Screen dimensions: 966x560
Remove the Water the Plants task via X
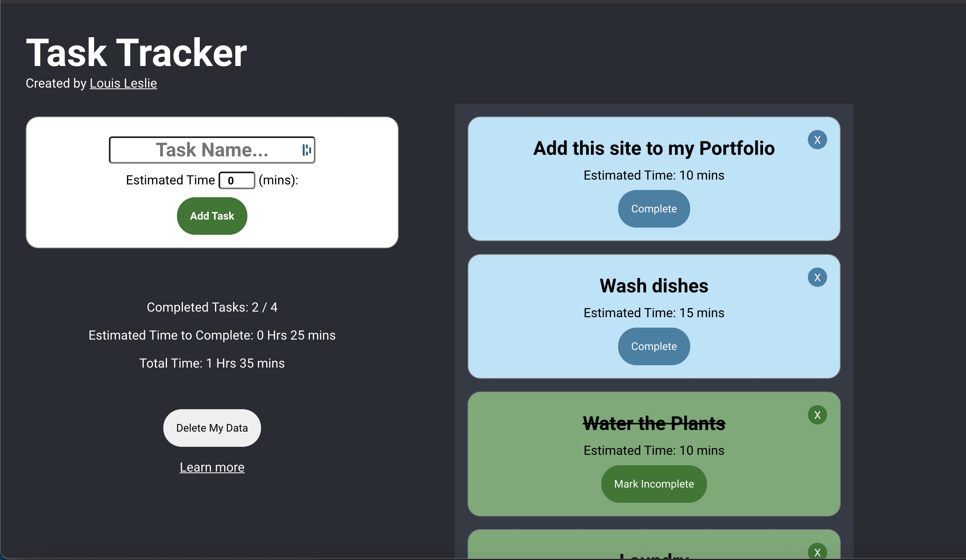817,415
